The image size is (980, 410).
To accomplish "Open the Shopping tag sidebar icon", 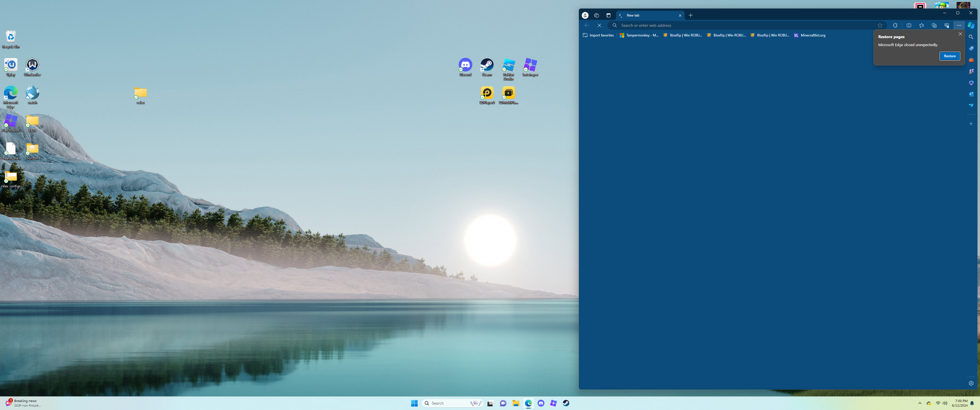I will tap(971, 48).
